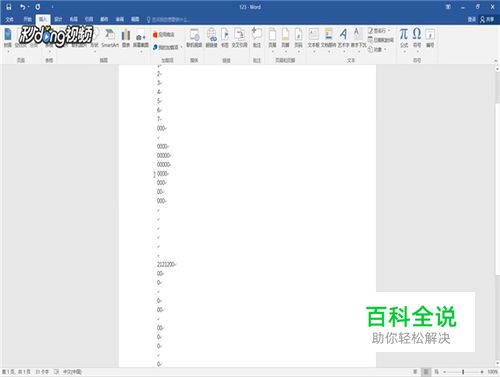Viewport: 500px width, 377px height.
Task: Collapse the ribbon with the arrow
Action: (x=496, y=60)
